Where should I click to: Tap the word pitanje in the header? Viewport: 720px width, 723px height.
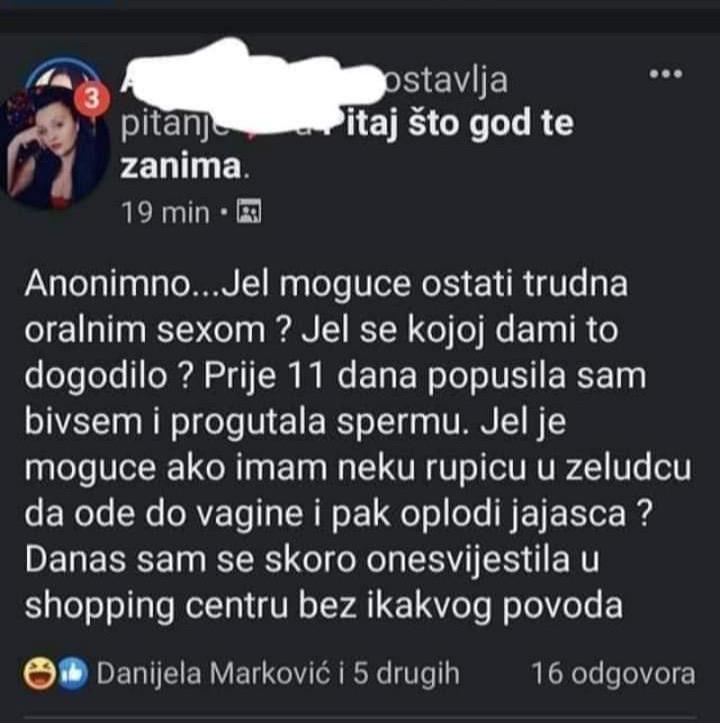tap(174, 124)
